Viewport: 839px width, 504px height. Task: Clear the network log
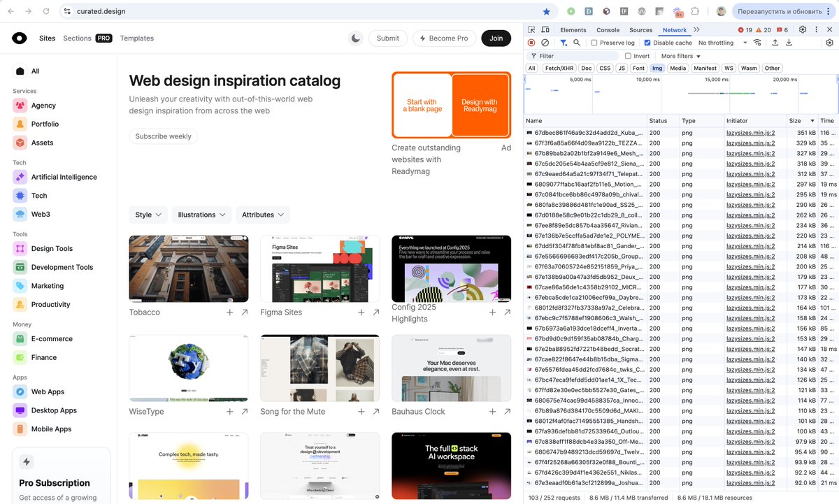[545, 43]
